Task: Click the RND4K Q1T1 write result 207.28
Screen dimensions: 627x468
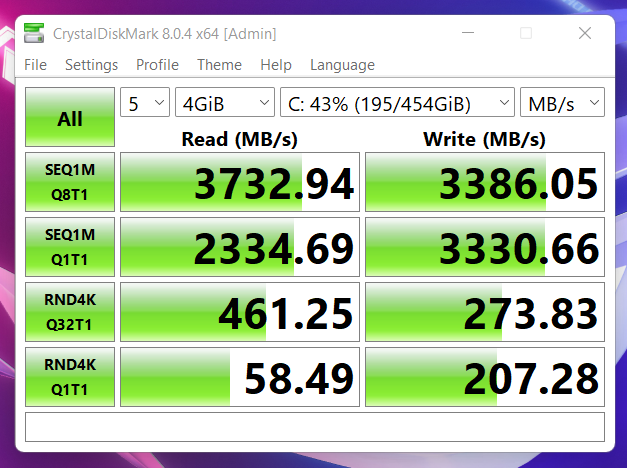Action: (x=485, y=378)
